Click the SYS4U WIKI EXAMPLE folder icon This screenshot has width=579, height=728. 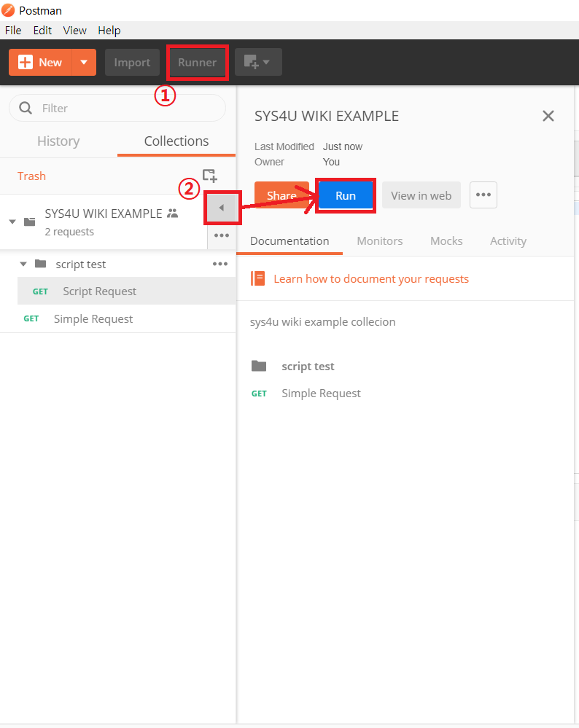tap(30, 222)
